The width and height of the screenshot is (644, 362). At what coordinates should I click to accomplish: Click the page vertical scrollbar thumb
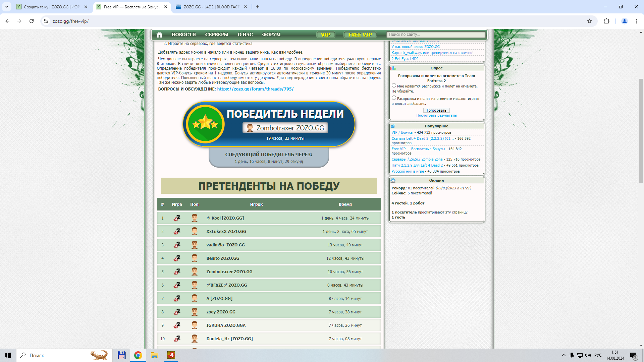point(641,131)
